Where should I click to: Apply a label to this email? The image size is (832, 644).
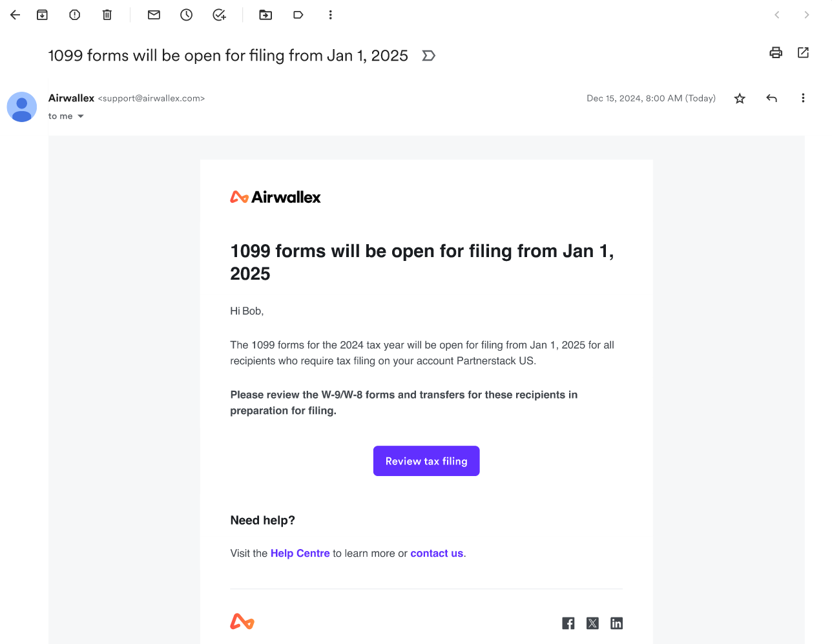tap(298, 14)
